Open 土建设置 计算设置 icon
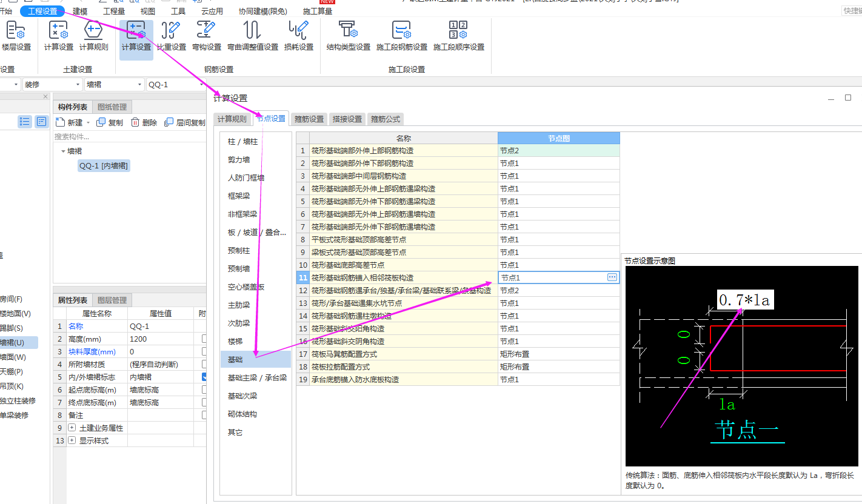The image size is (862, 504). point(58,30)
